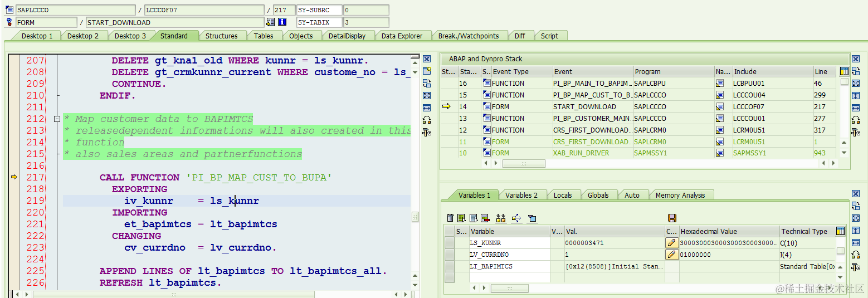868x298 pixels.
Task: Click line 217 breakpoint margin
Action: [14, 177]
